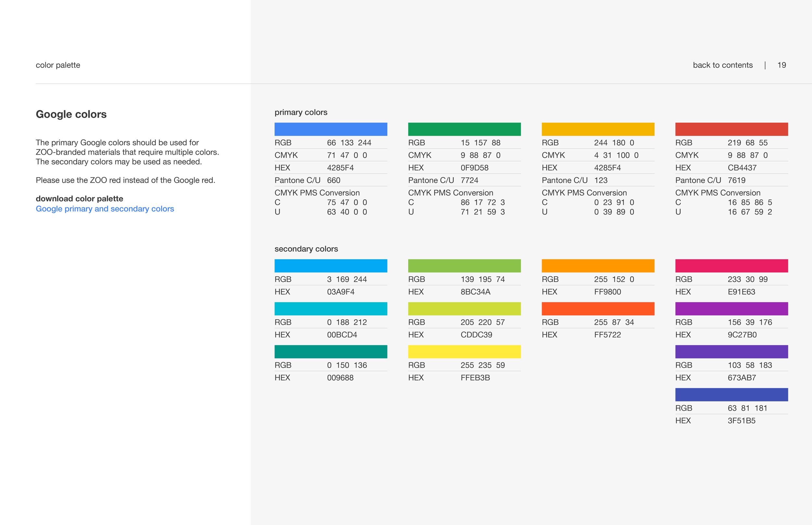Open 'Google primary and secondary colors' download link

click(x=105, y=209)
